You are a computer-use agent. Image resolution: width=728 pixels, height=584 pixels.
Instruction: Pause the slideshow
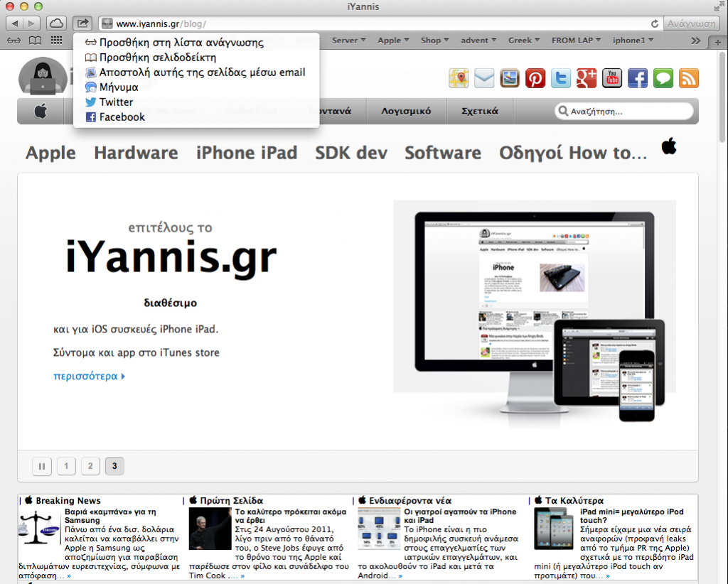click(42, 466)
